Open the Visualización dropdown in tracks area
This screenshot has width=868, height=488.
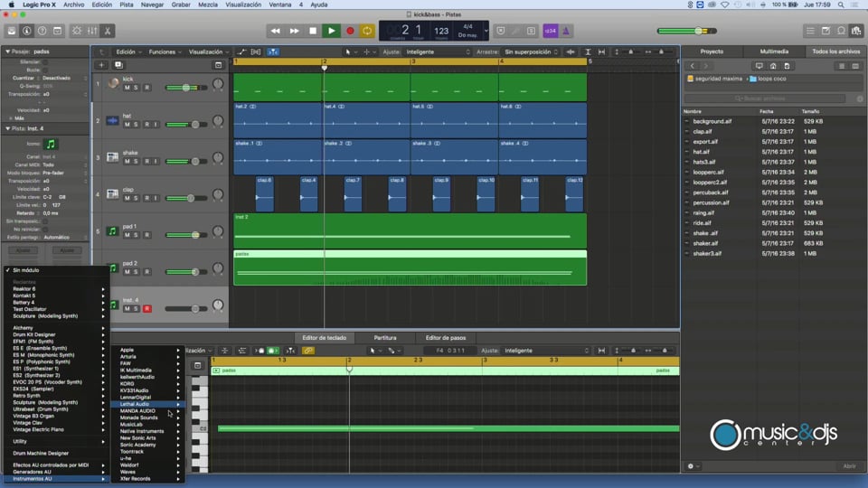tap(209, 52)
